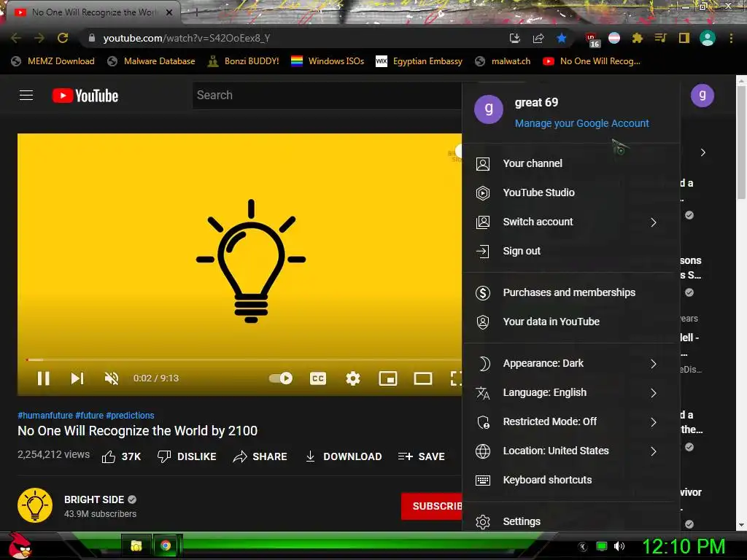Dislike the video
747x560 pixels.
tap(187, 456)
